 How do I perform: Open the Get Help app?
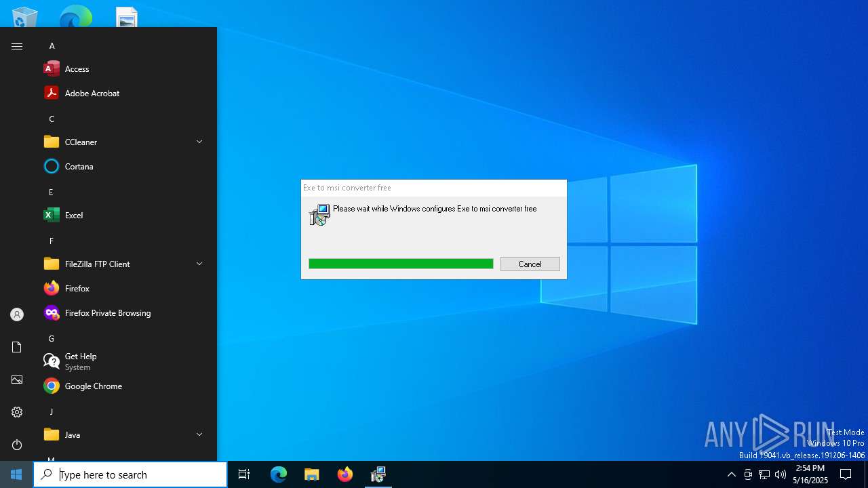(125, 361)
